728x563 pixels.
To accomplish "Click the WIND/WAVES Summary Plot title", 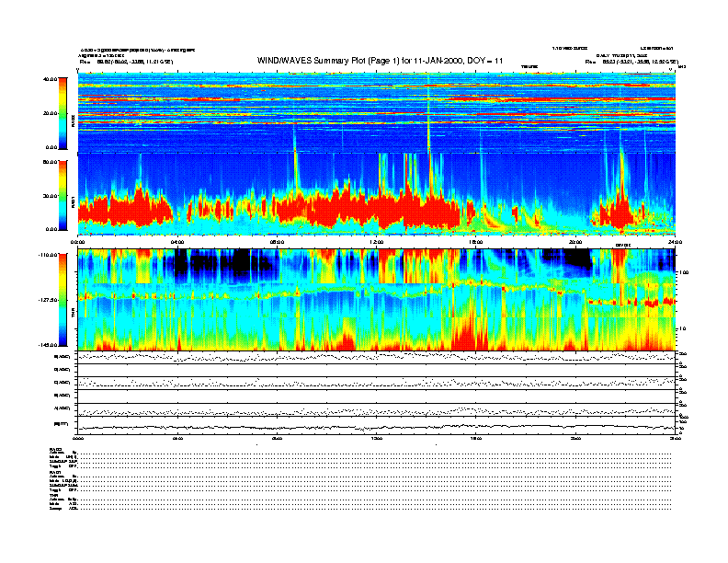I will 380,61.
